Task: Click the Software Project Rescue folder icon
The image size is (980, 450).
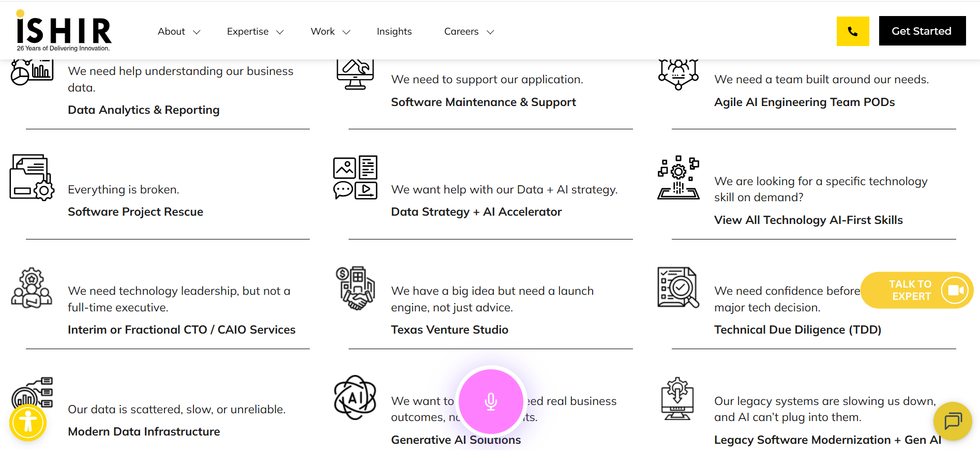Action: coord(32,177)
